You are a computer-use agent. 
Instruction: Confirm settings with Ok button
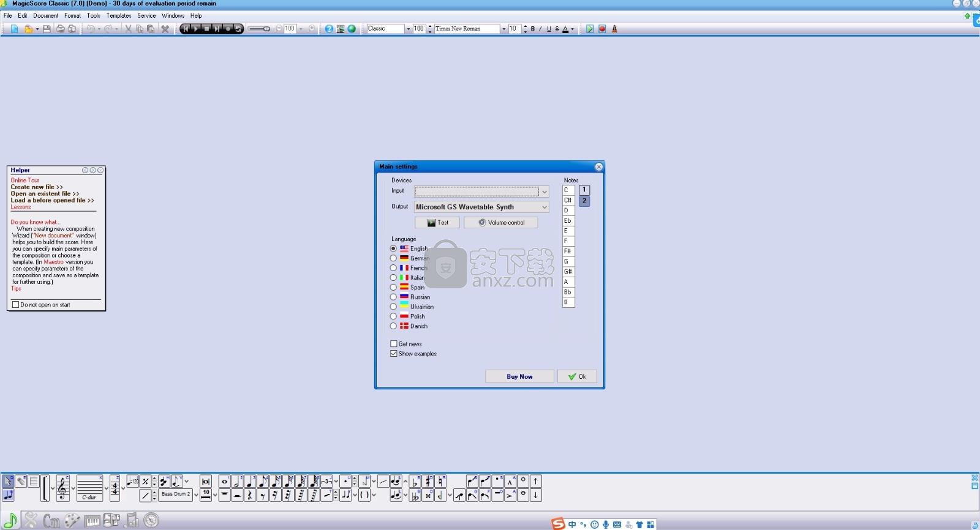tap(577, 376)
